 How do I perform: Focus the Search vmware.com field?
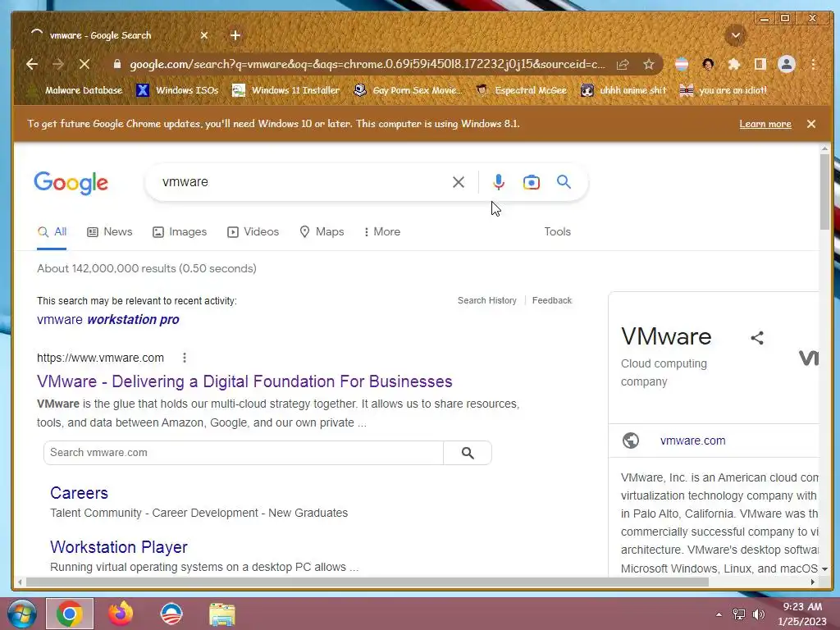[244, 453]
